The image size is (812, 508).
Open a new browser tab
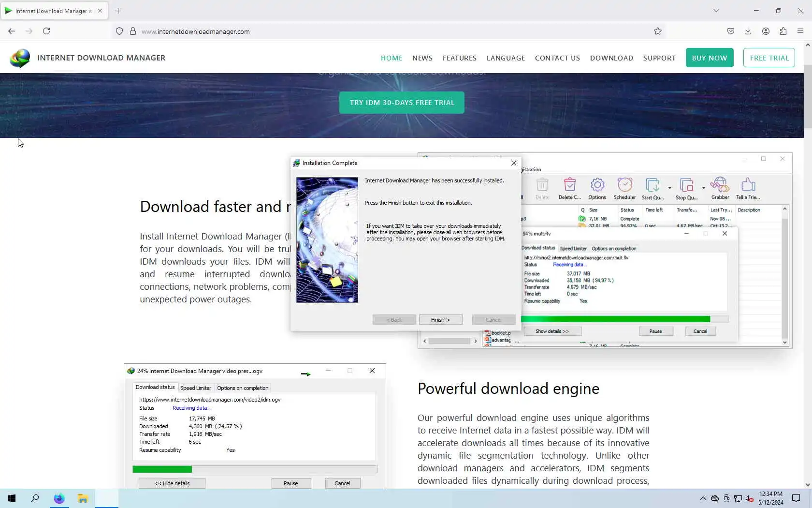118,11
